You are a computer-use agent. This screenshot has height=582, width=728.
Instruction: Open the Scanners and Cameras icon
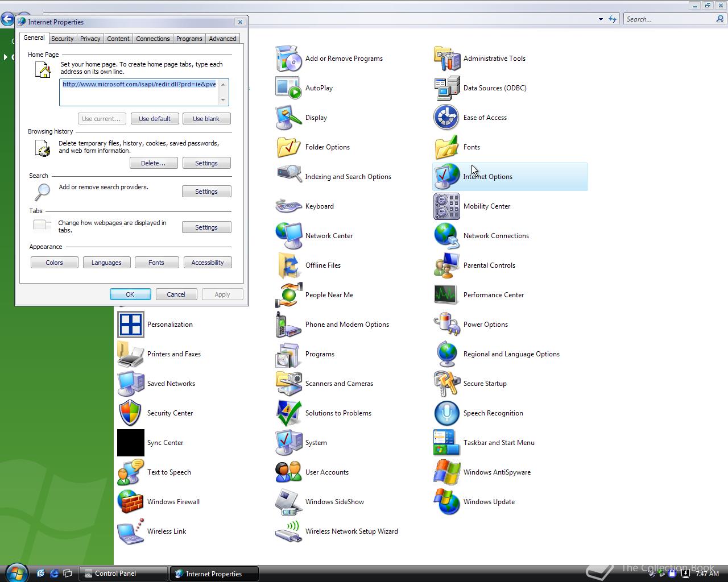click(x=288, y=384)
